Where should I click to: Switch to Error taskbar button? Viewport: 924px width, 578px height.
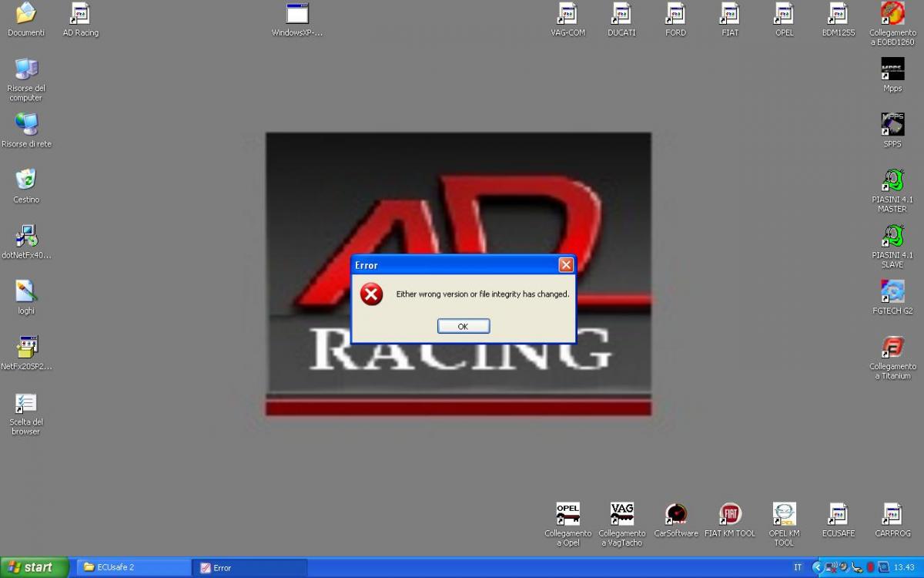(249, 567)
